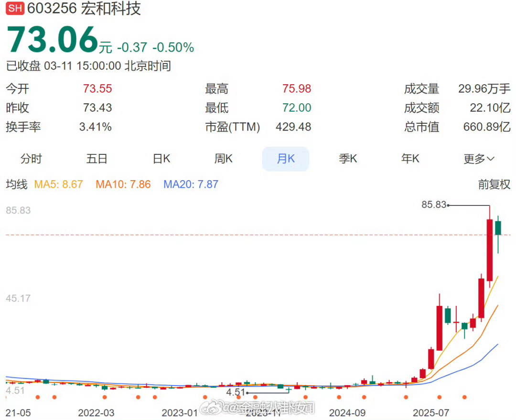Click the 前复权 adjustment option

[x=494, y=184]
